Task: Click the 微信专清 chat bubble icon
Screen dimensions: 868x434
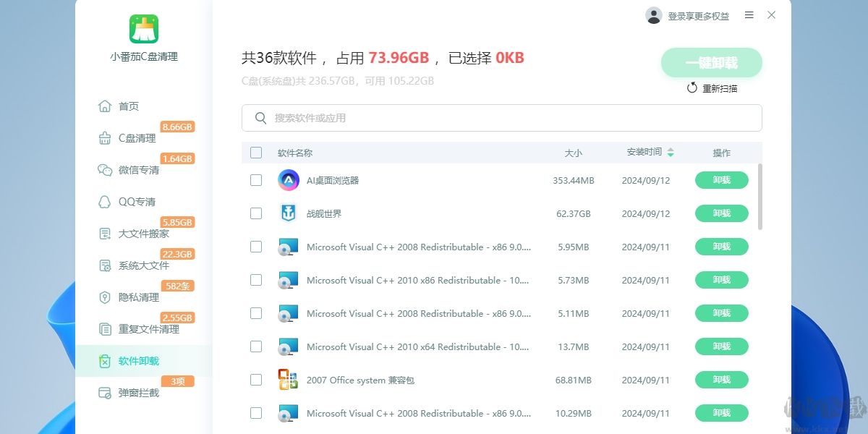Action: pyautogui.click(x=105, y=170)
